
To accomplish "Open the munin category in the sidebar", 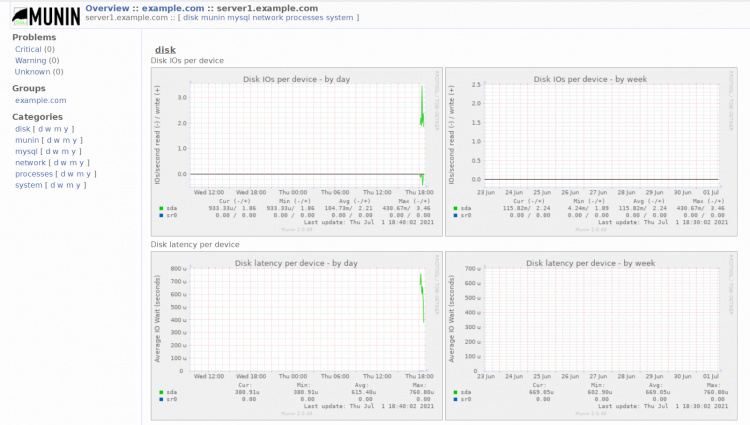I will point(27,140).
